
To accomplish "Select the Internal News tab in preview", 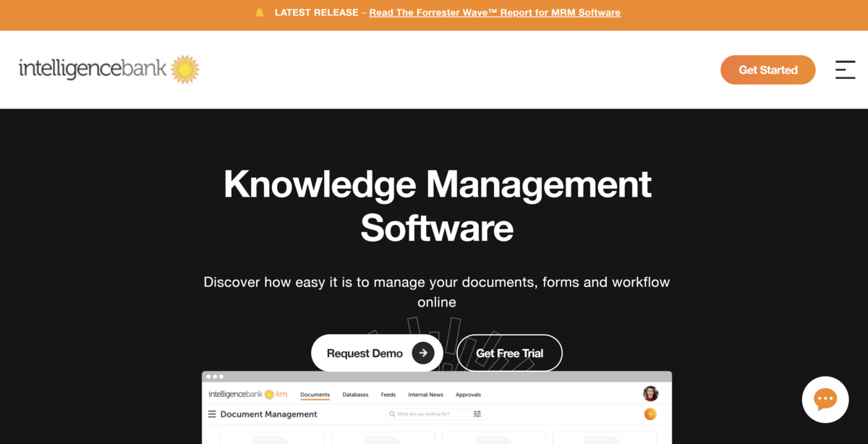I will (426, 395).
